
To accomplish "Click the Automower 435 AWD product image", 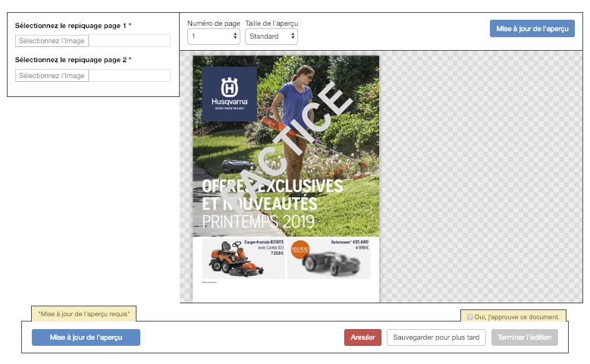I will [x=331, y=263].
